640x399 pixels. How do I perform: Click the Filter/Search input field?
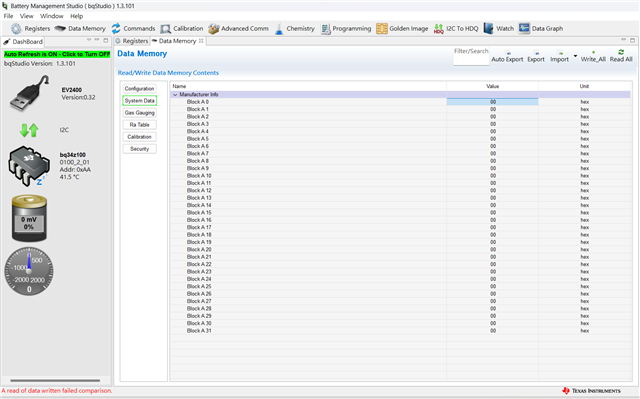click(x=471, y=57)
